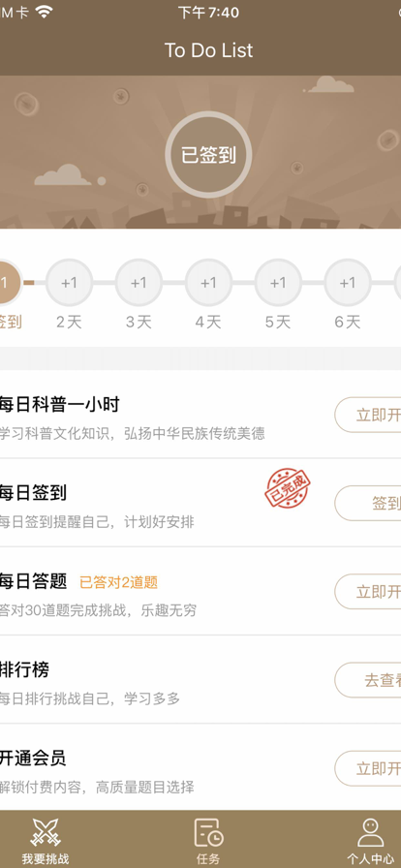Tap the first-day 签到 progress circle
This screenshot has width=401, height=868.
pyautogui.click(x=7, y=283)
